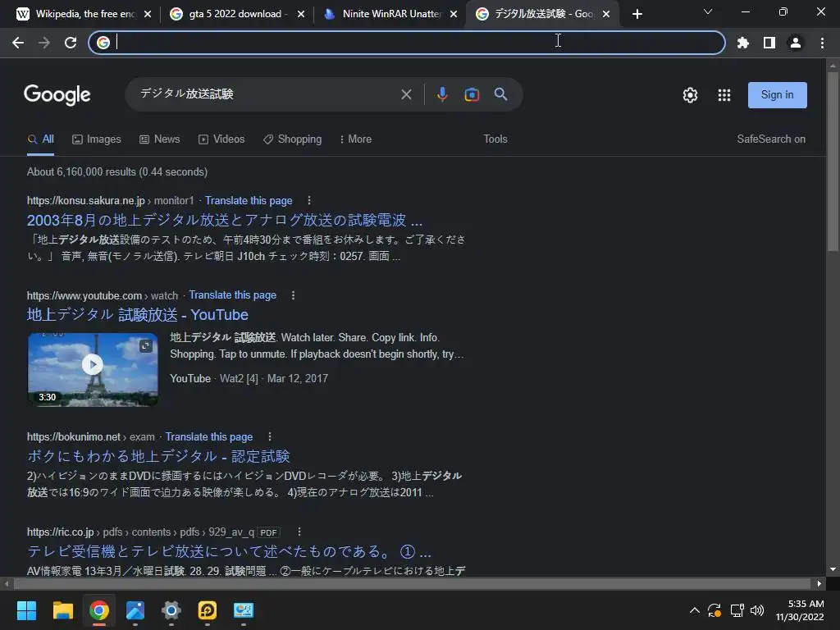840x630 pixels.
Task: Switch to Videos results
Action: pos(221,139)
